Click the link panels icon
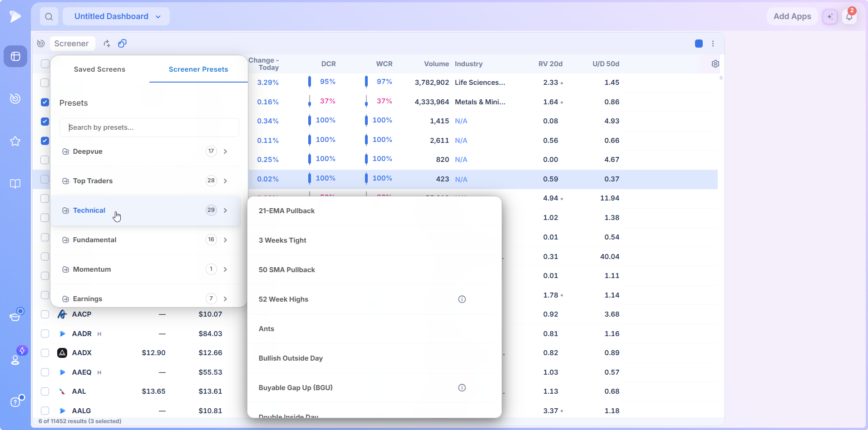This screenshot has height=430, width=868. [122, 44]
